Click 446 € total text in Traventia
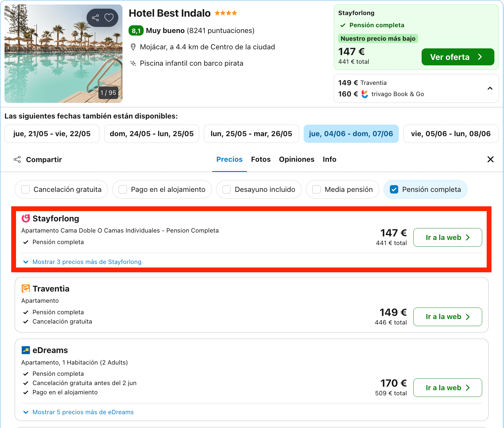The image size is (504, 428). point(391,322)
